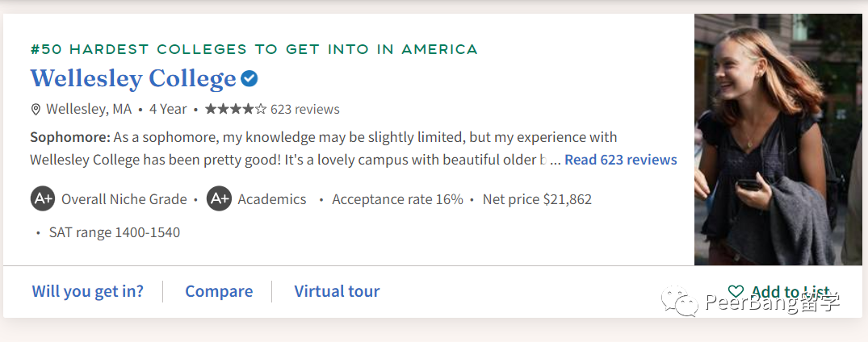The image size is (868, 342).
Task: Click the 623 reviews count text
Action: 305,109
